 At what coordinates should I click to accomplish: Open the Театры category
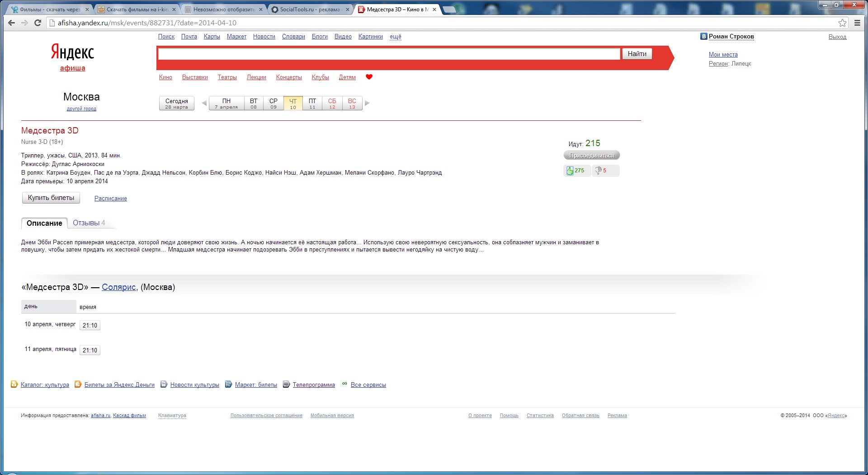(x=227, y=77)
